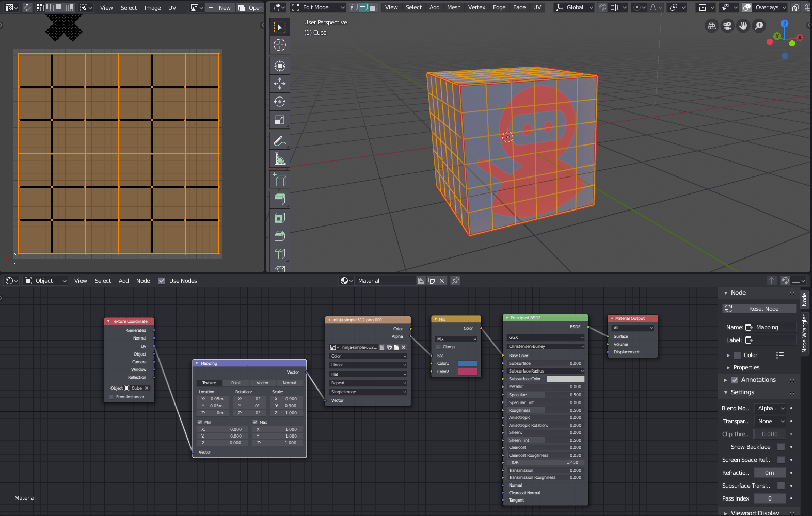Select the Loop Cut tool
Screen dimensions: 812x516
click(x=279, y=254)
